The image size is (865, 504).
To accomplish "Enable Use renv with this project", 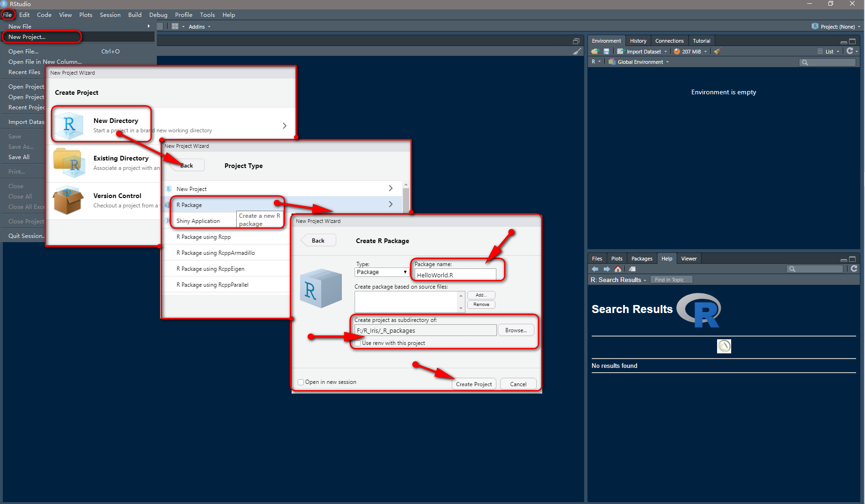I will click(358, 343).
